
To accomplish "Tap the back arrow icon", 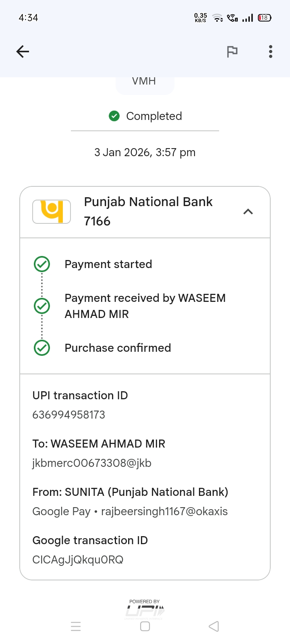I will 23,52.
